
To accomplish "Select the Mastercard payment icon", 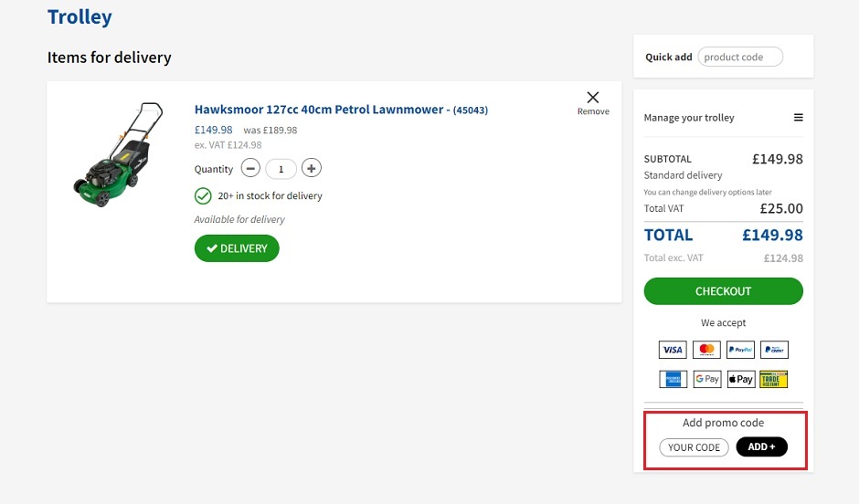I will [x=706, y=350].
